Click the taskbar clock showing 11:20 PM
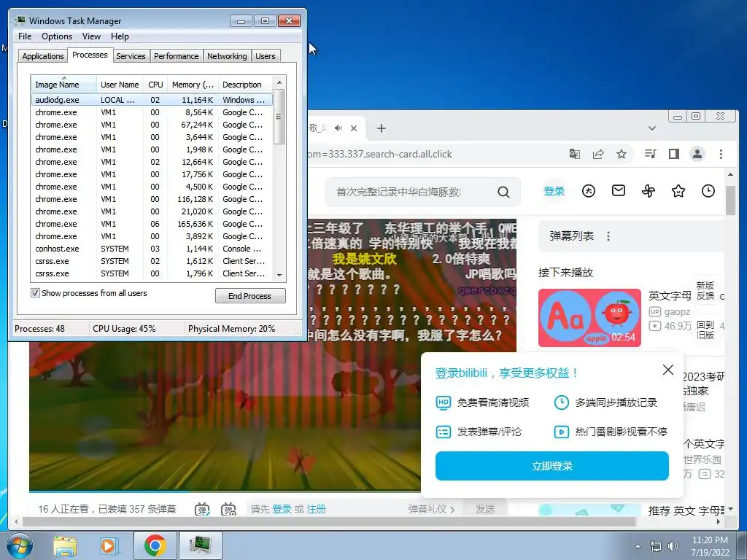747x560 pixels. (x=710, y=546)
